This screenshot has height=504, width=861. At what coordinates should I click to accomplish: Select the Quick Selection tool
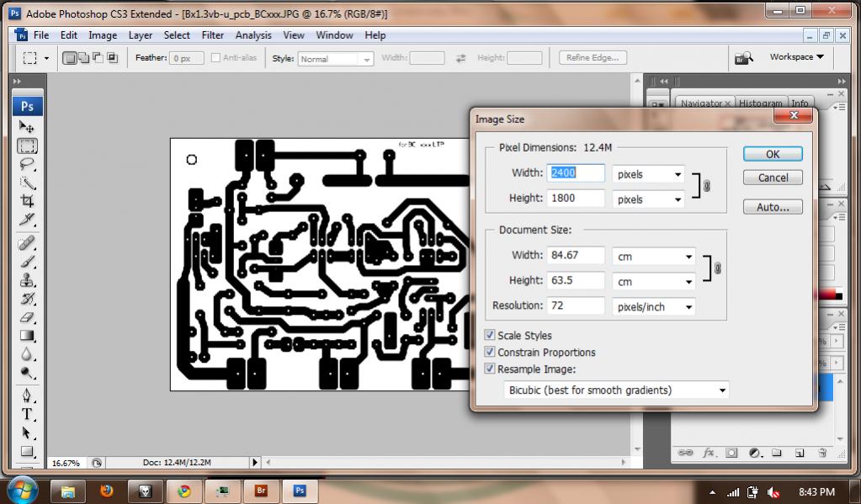[27, 183]
